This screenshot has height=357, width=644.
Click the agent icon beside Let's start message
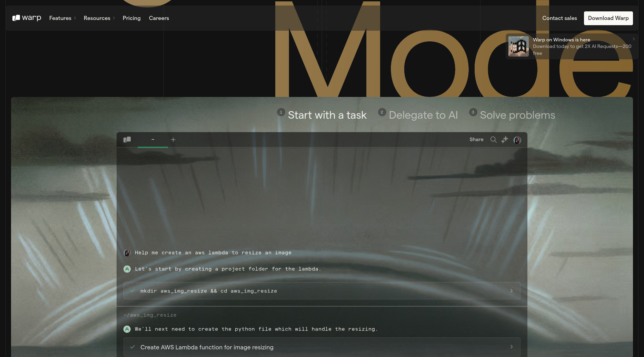(x=127, y=269)
